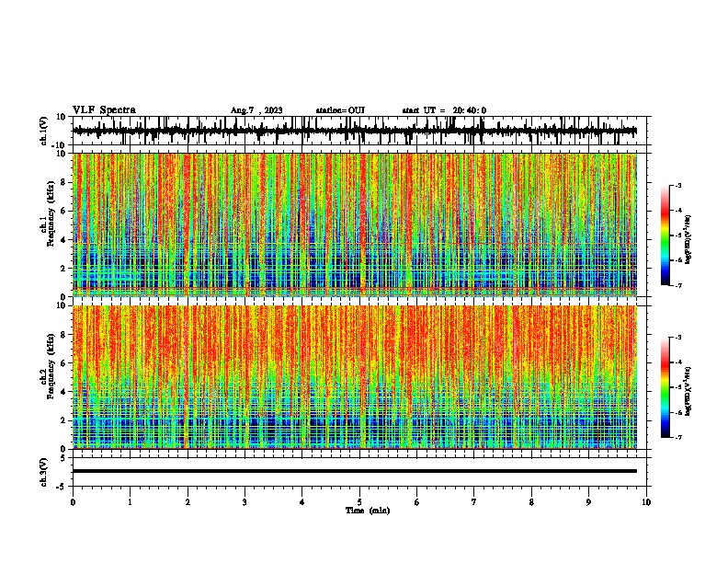Click tick label 4 on the time axis
The image size is (728, 563).
point(302,502)
